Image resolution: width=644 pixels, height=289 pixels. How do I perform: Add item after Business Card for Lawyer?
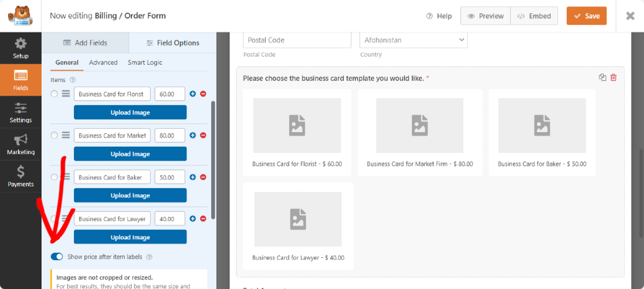(193, 219)
